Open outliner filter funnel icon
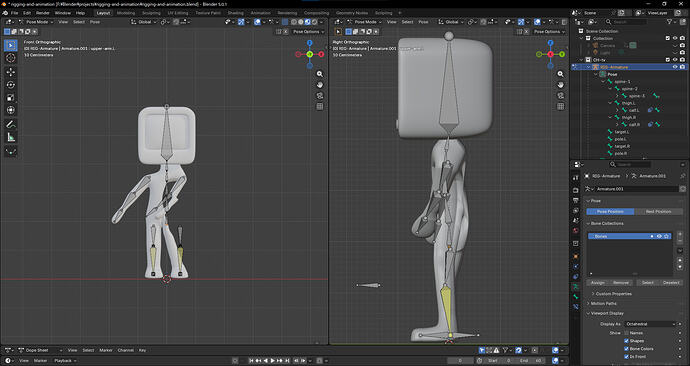The width and height of the screenshot is (690, 366). click(670, 22)
